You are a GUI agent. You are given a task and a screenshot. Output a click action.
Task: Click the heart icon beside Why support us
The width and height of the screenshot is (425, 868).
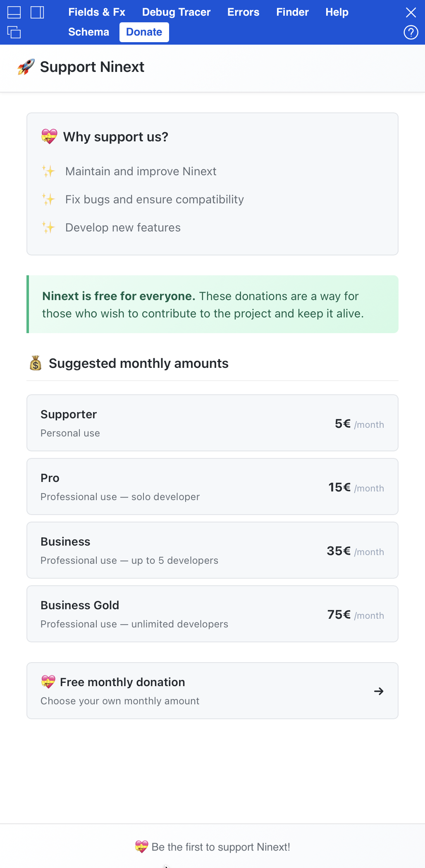click(49, 137)
